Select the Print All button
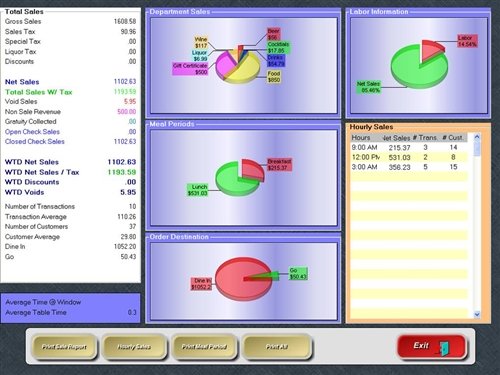This screenshot has height=375, width=500. 277,347
